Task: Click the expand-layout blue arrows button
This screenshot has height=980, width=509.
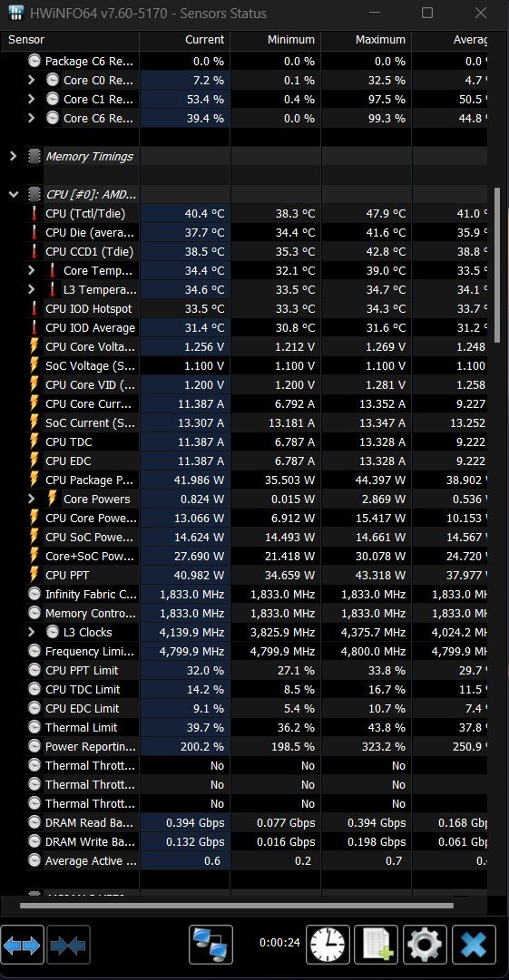Action: click(x=23, y=945)
